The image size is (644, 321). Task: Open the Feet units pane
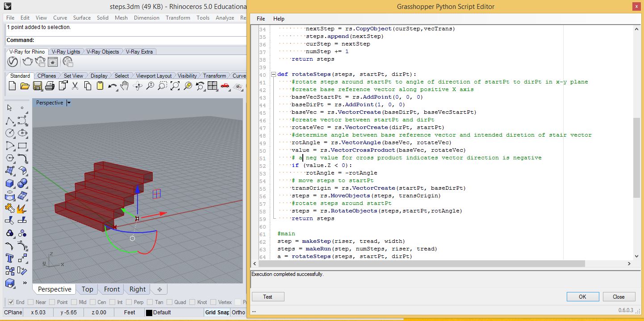point(130,313)
